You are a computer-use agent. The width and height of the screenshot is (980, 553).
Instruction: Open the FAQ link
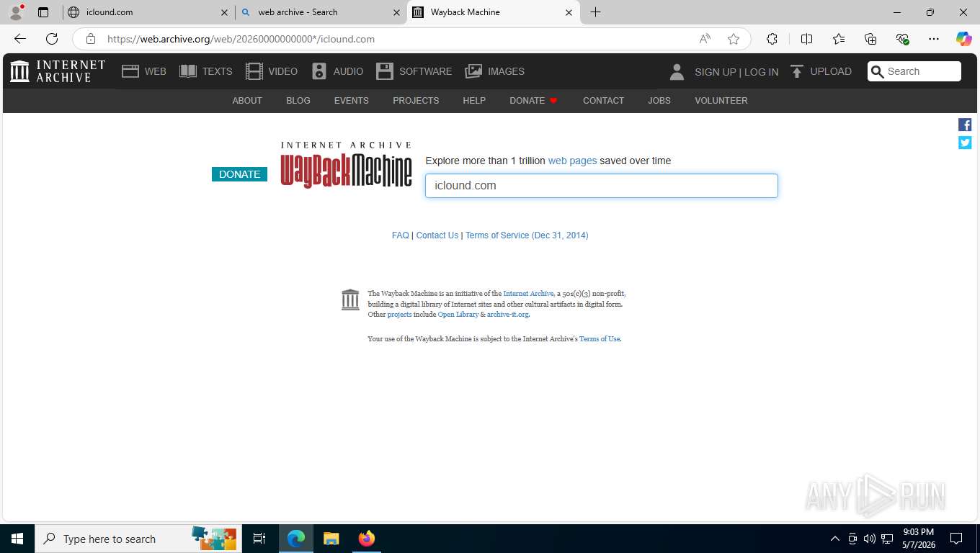400,235
